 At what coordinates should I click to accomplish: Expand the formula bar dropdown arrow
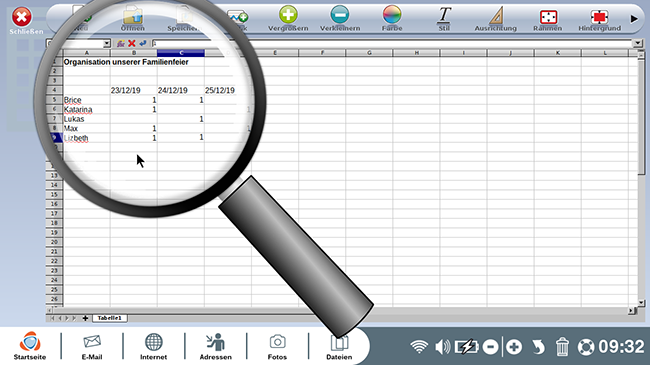pyautogui.click(x=637, y=43)
